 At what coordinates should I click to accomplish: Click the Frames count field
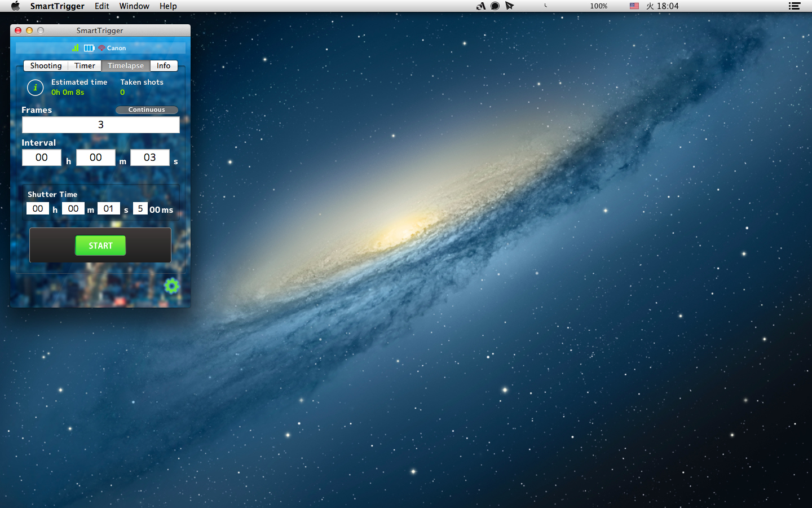pos(101,125)
